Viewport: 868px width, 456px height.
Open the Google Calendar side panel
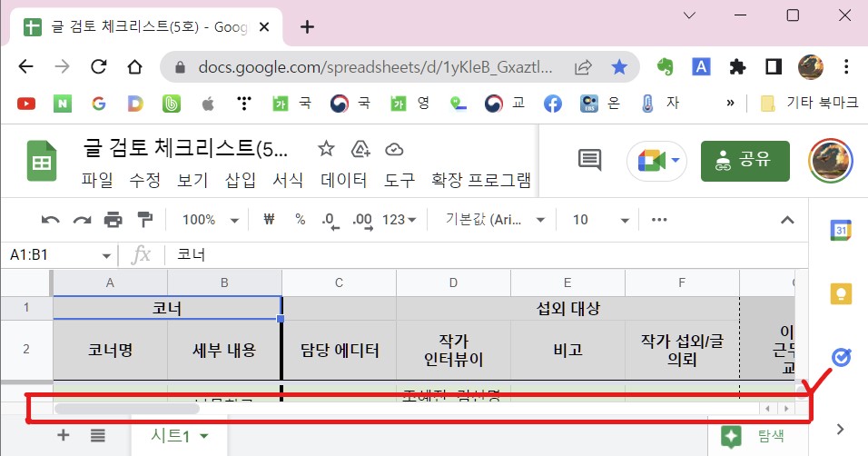click(841, 230)
